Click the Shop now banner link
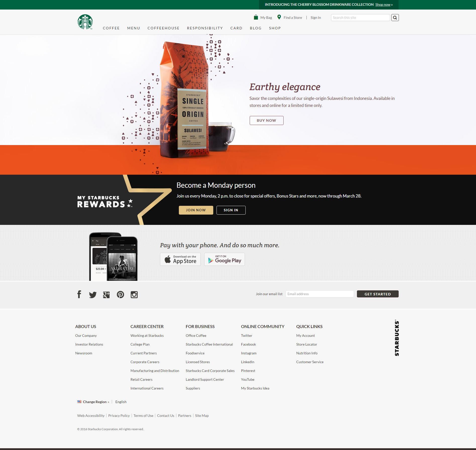476x450 pixels. 383,5
